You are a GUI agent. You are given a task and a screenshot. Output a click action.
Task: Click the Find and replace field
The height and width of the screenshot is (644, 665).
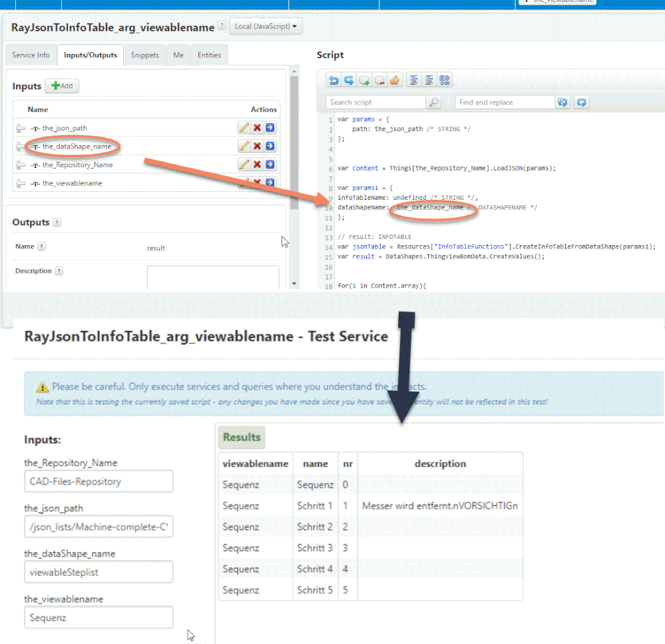tap(505, 103)
